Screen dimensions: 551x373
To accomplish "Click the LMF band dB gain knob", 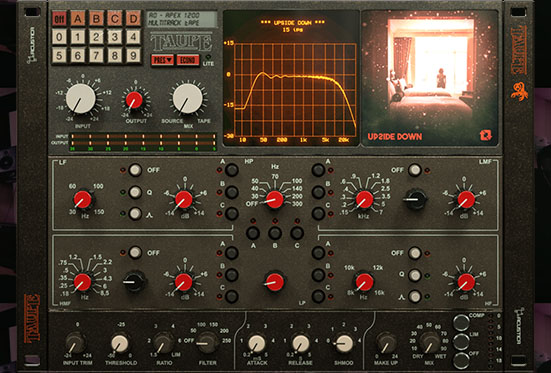I will pyautogui.click(x=466, y=200).
